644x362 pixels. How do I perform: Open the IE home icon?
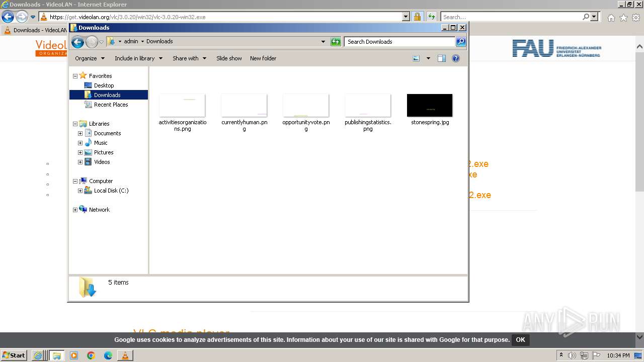pyautogui.click(x=611, y=18)
